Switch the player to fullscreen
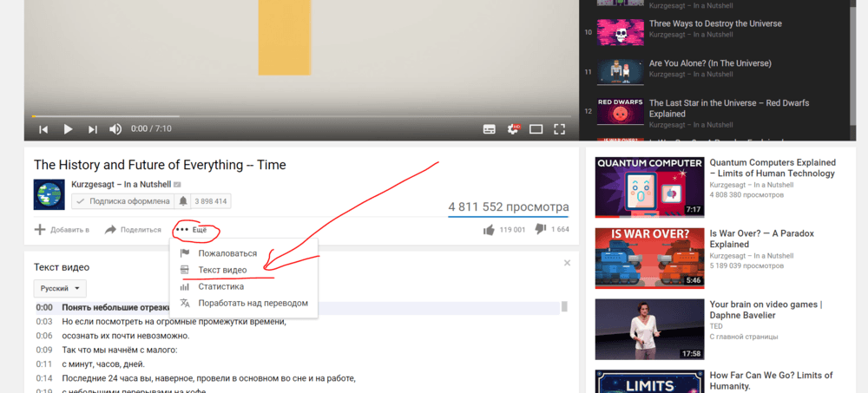The height and width of the screenshot is (393, 868). point(560,129)
